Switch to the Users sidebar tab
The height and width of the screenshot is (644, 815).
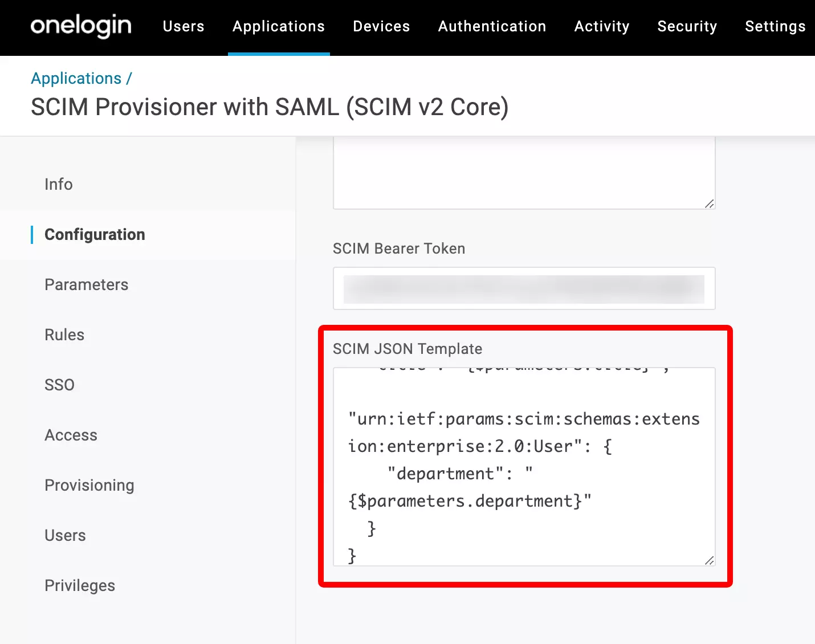coord(66,535)
